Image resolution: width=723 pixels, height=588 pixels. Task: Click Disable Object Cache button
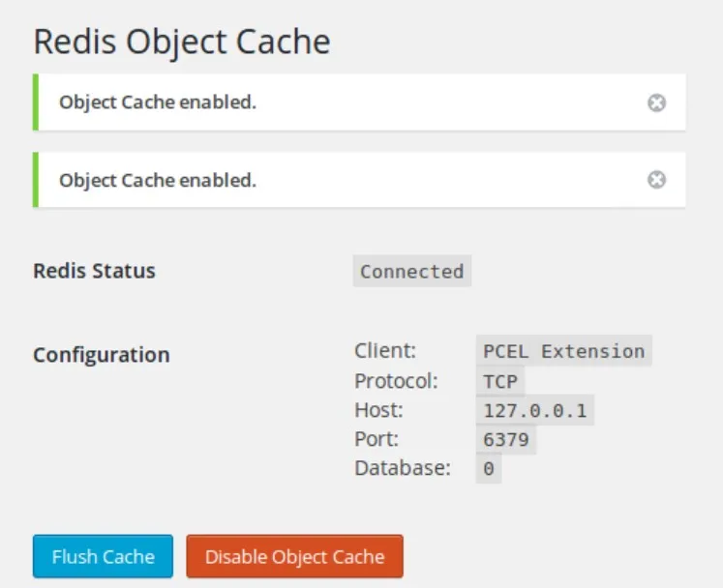click(294, 556)
